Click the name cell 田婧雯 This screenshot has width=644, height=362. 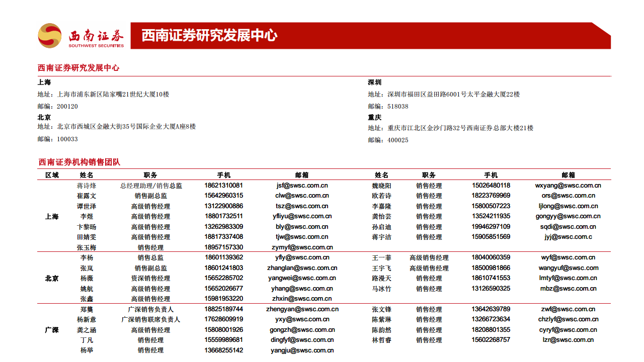pos(87,237)
